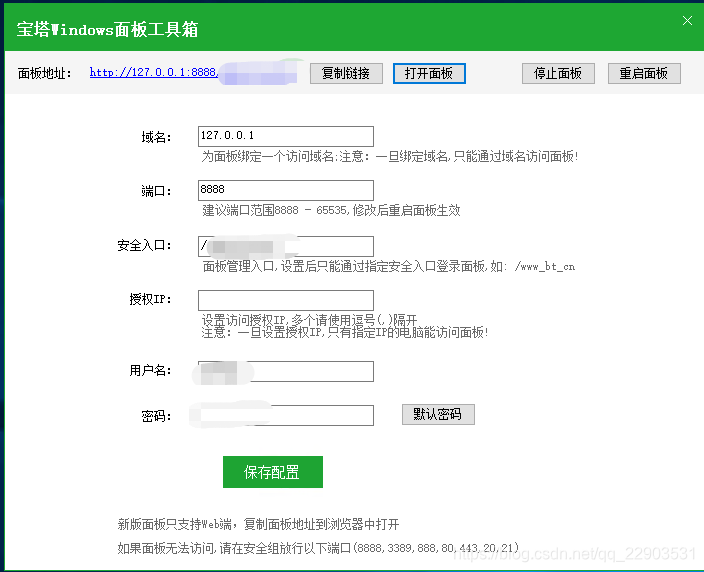This screenshot has height=572, width=704.
Task: Focus the 密码 input field
Action: tap(286, 415)
